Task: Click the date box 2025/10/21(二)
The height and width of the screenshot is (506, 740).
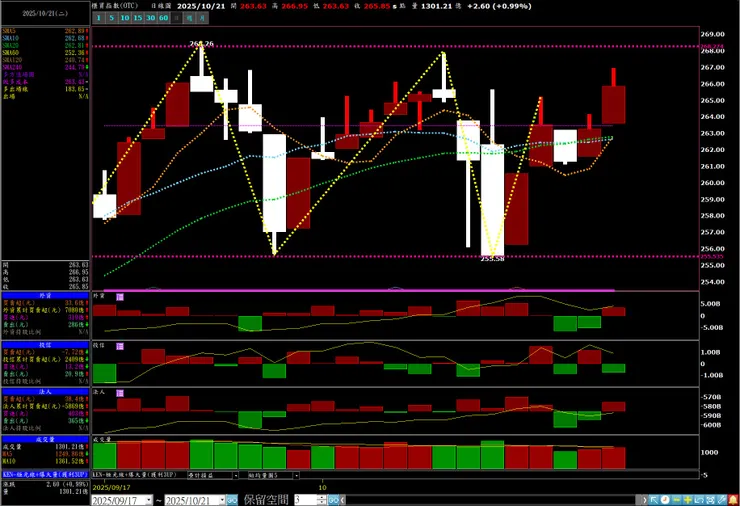Action: click(45, 13)
